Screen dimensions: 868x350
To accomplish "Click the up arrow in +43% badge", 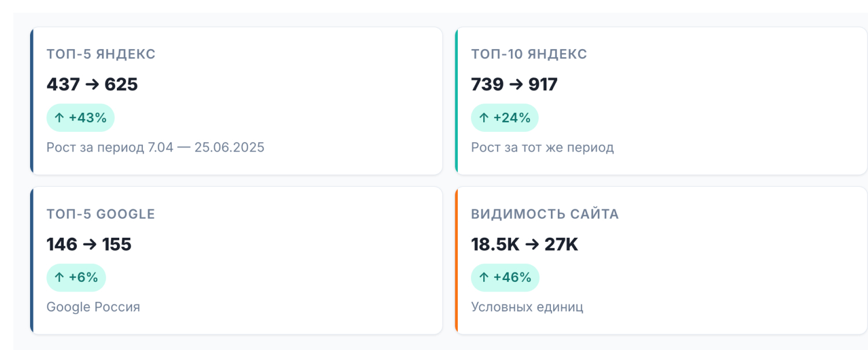I will (x=59, y=118).
